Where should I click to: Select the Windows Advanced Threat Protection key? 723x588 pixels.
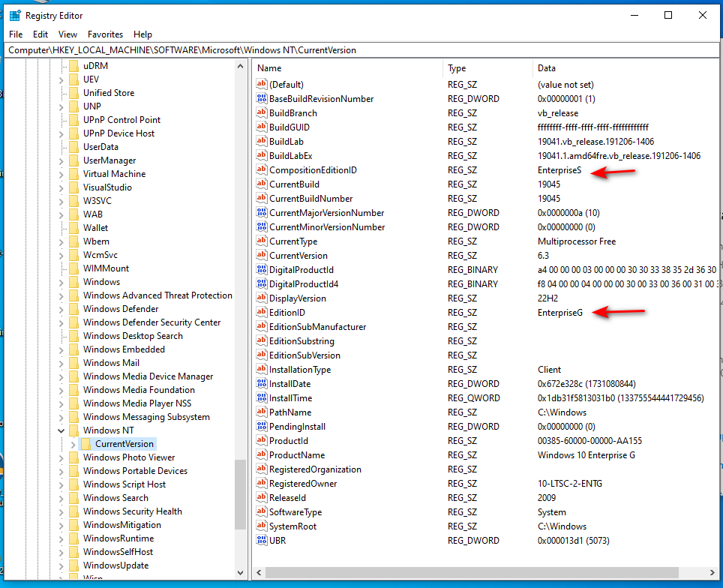(x=157, y=295)
